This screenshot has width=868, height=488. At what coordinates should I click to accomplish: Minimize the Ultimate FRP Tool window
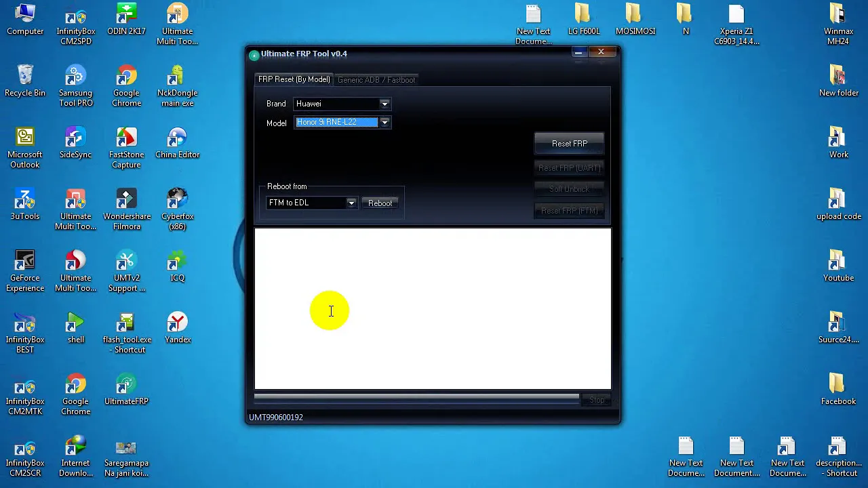[x=578, y=52]
